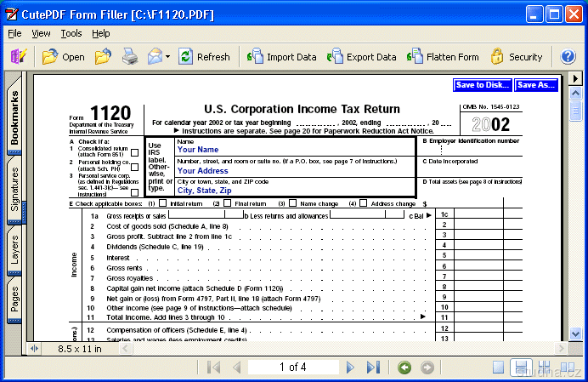Switch to the Signatures side tab

[x=14, y=189]
